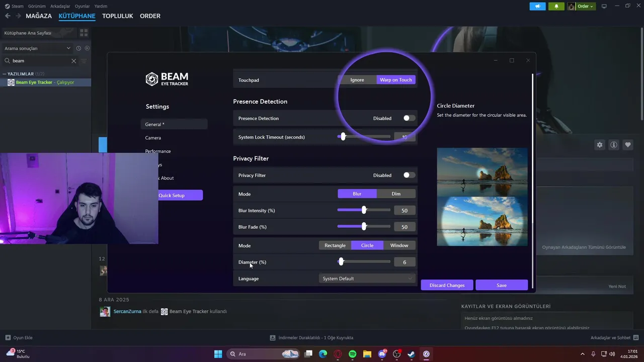This screenshot has width=644, height=362.
Task: Open the ORDER profile tab
Action: point(150,16)
